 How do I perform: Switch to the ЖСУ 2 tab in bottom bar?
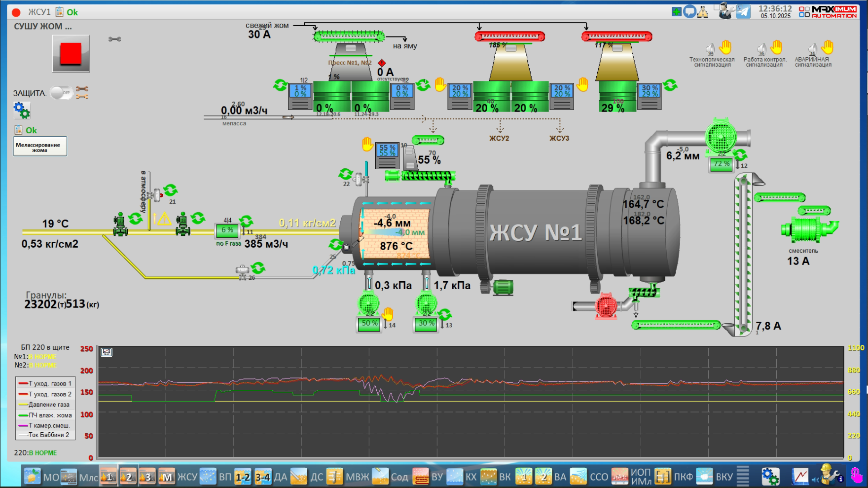pos(128,477)
